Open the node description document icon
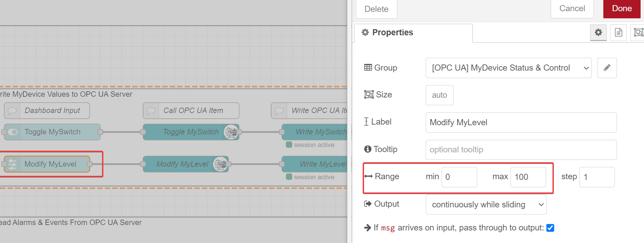Viewport: 644px width, 243px height. coord(618,33)
